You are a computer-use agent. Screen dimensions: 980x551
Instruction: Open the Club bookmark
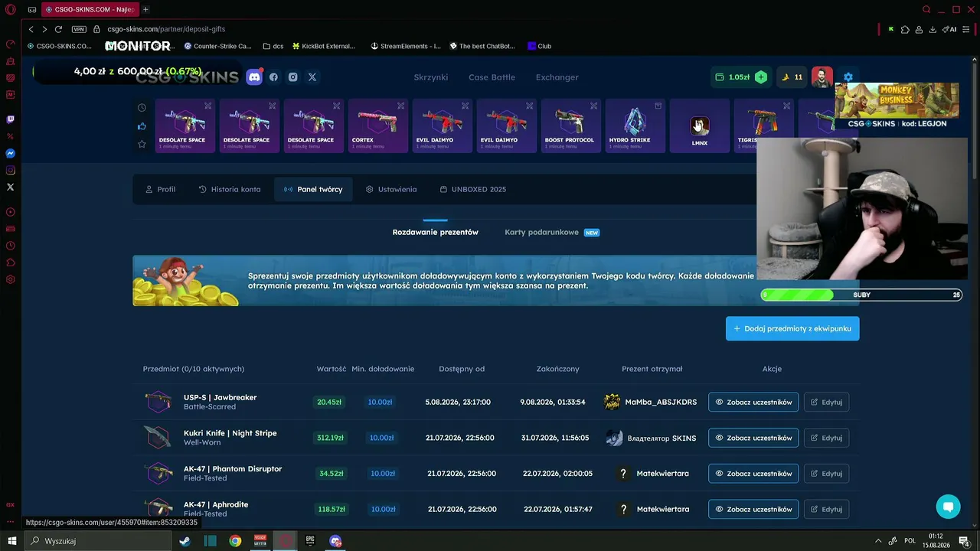tap(539, 46)
